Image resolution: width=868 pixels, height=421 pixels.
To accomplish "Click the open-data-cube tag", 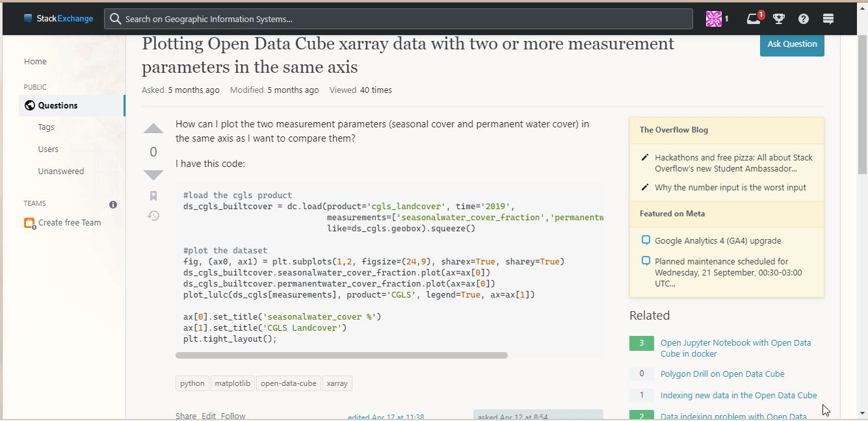I will pos(288,383).
